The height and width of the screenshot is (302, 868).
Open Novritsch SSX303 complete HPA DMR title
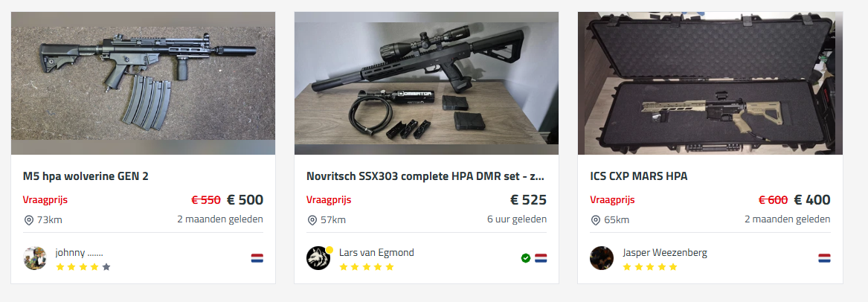tap(425, 176)
